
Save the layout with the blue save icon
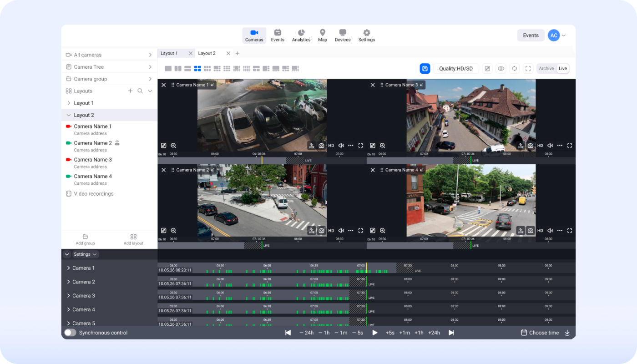(425, 69)
